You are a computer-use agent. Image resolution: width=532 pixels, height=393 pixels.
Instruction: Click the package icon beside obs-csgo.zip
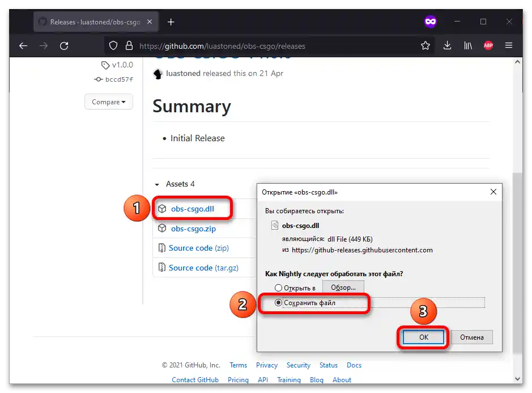click(x=162, y=229)
